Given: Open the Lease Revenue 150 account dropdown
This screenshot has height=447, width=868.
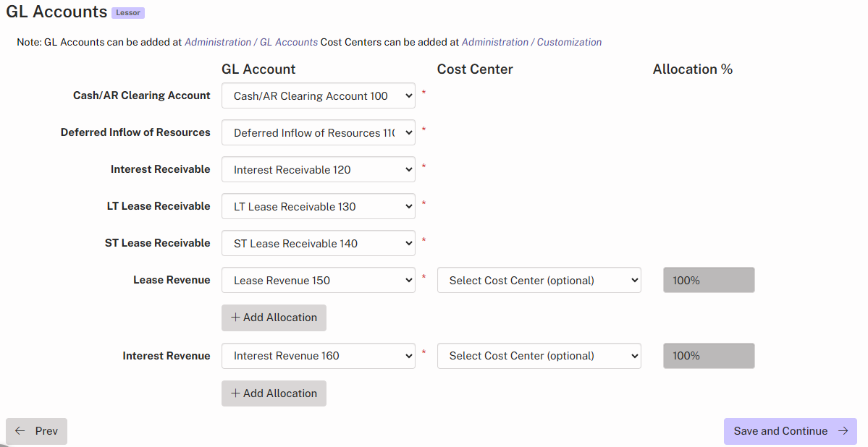Looking at the screenshot, I should pyautogui.click(x=318, y=280).
